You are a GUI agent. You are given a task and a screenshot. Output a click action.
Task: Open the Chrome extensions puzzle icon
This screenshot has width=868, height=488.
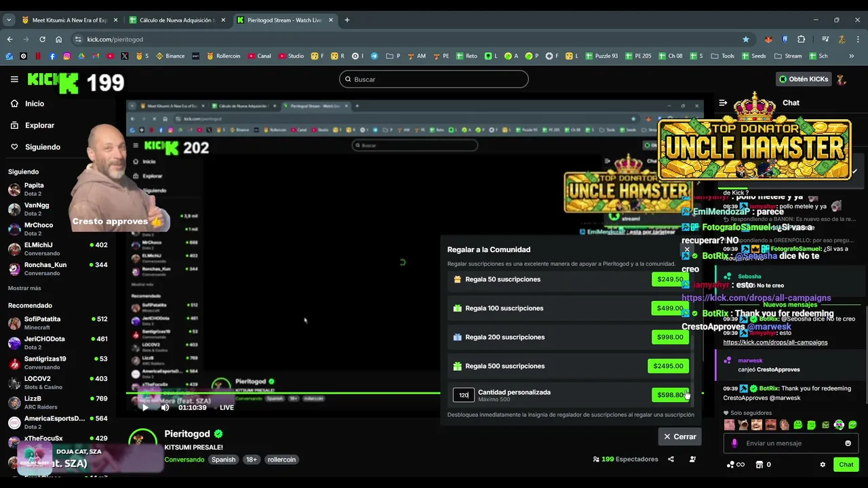(801, 39)
